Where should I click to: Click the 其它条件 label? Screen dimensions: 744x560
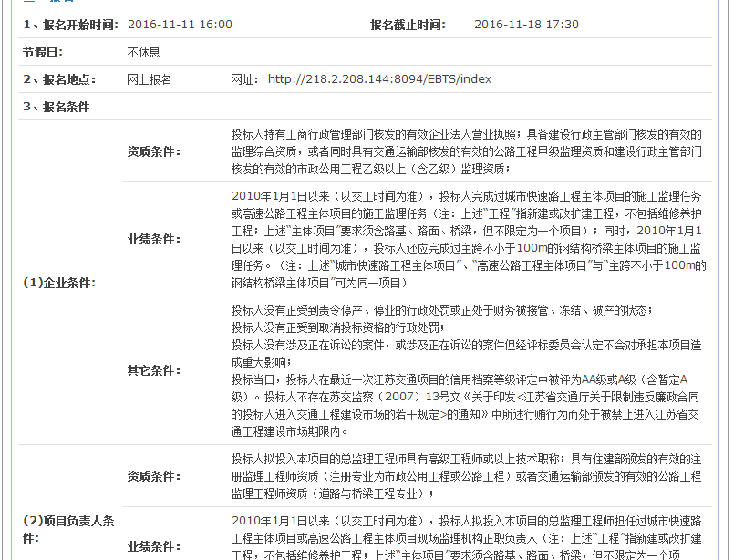click(x=153, y=370)
